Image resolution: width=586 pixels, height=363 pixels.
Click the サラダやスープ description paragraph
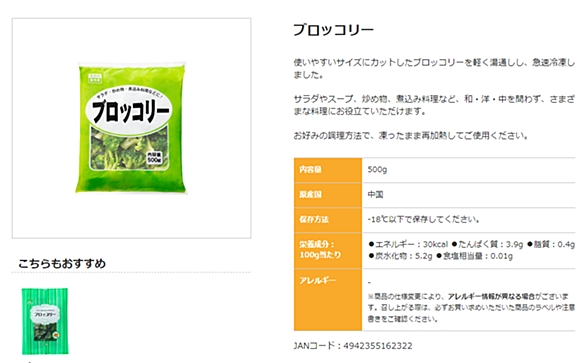434,105
